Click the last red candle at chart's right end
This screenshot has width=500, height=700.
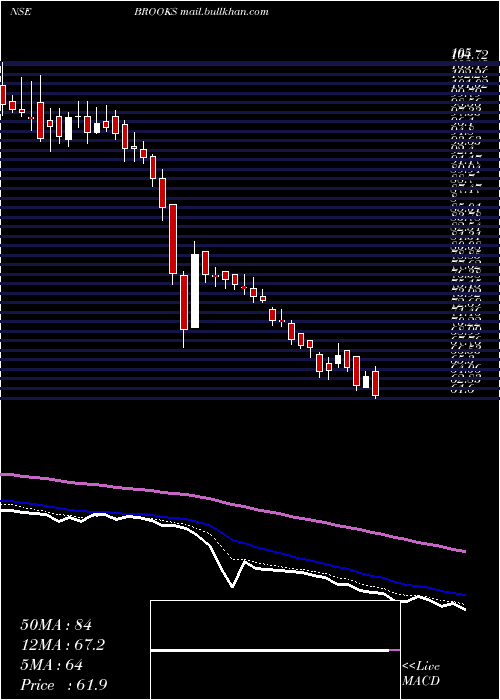coord(375,383)
